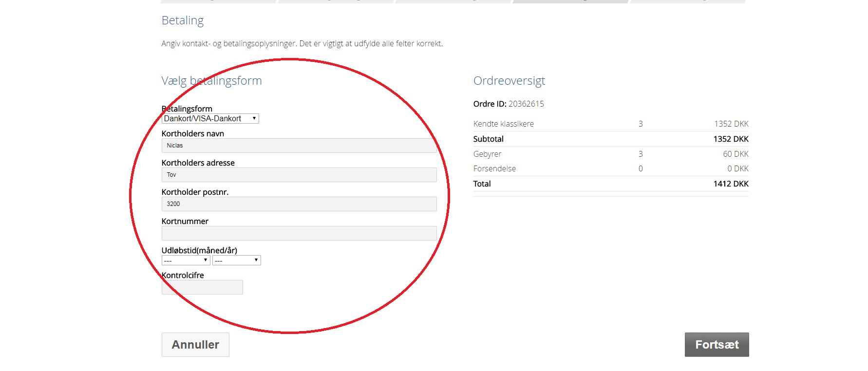Click the Ordreoversigt heading
The width and height of the screenshot is (868, 371).
point(509,81)
